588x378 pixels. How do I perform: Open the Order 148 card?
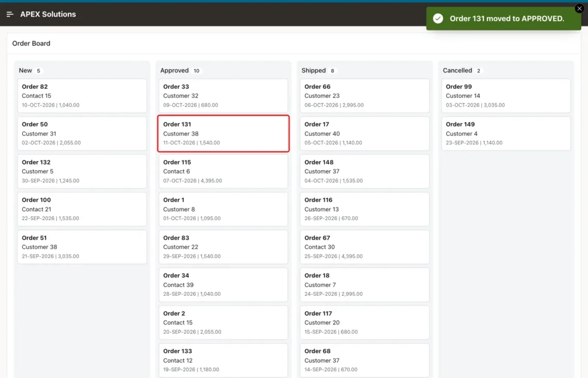click(x=365, y=171)
